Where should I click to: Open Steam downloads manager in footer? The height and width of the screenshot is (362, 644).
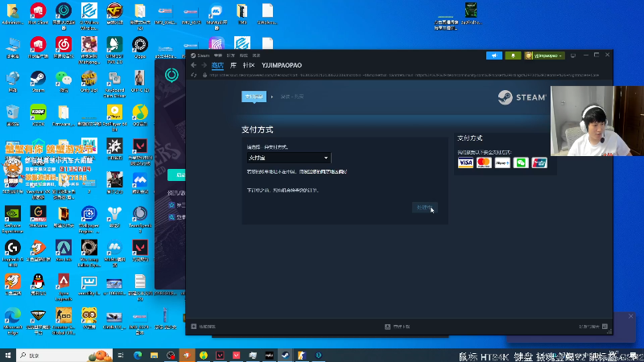coord(397,327)
